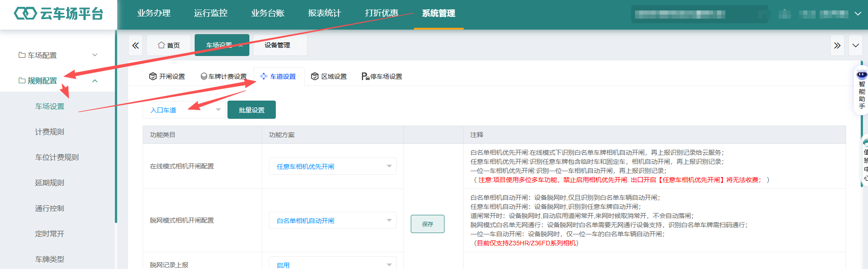Click the 区域设置 box icon
Image resolution: width=868 pixels, height=269 pixels.
click(315, 76)
